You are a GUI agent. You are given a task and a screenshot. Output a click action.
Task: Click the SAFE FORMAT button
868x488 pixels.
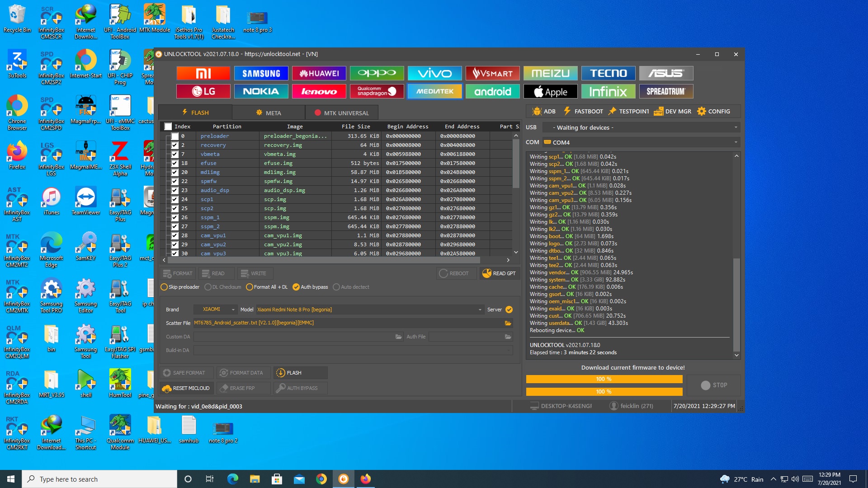(x=186, y=373)
